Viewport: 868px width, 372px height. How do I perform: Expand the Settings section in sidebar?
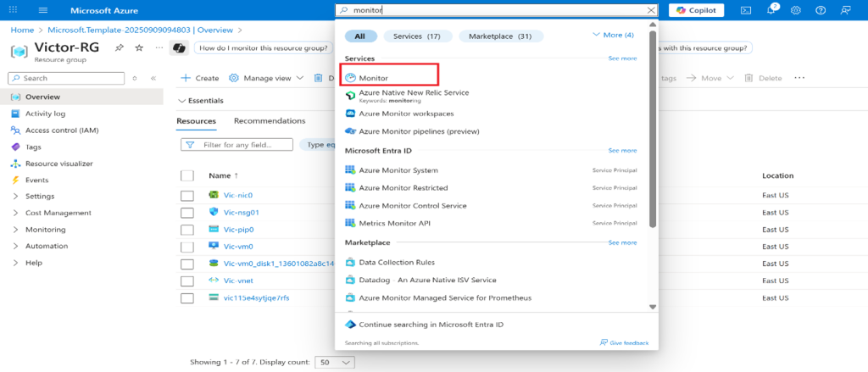(15, 197)
